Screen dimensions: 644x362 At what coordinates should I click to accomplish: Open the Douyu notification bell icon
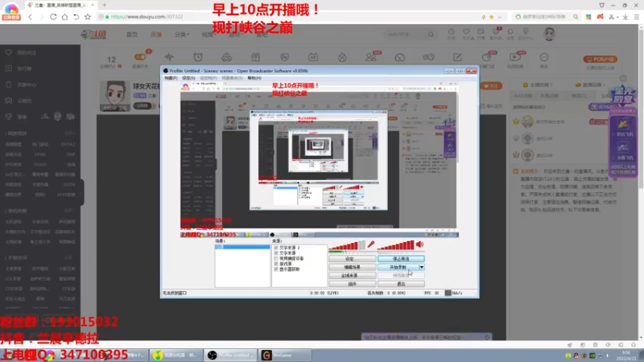pos(510,31)
